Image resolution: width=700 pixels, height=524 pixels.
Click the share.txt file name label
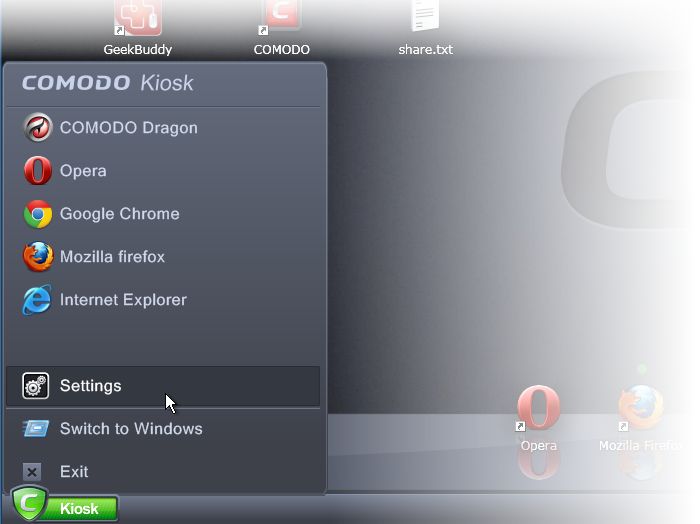pos(425,50)
